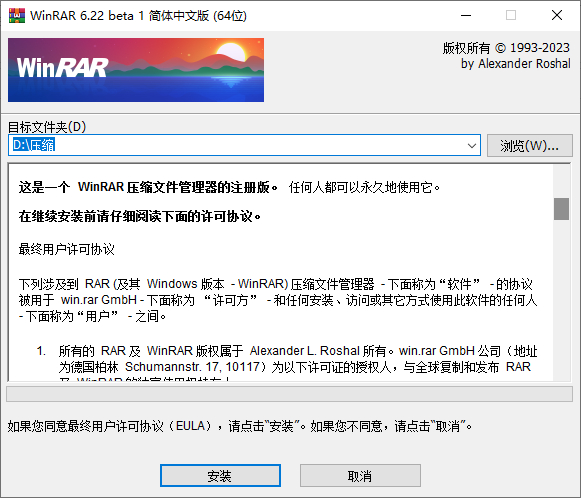The height and width of the screenshot is (498, 581).
Task: Close the WinRAR installer window
Action: (x=557, y=16)
